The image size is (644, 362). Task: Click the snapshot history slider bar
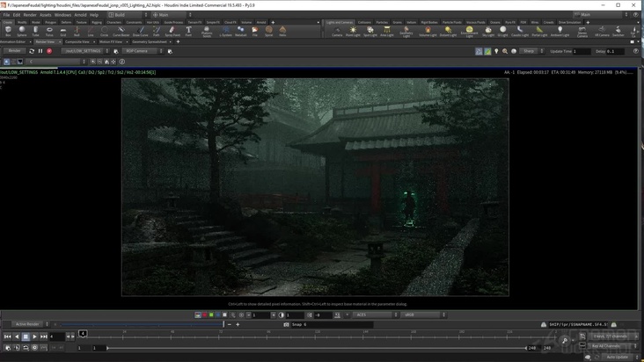[143, 325]
